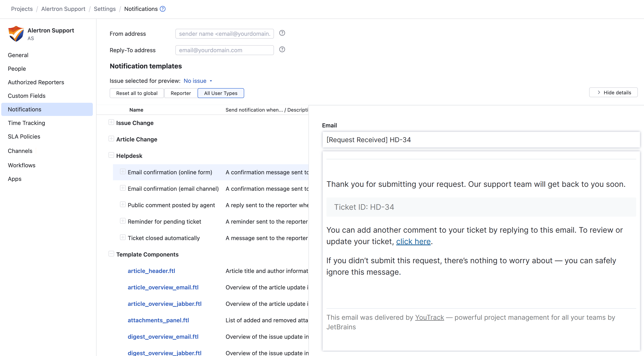Select Public comment posted by agent template

[171, 205]
